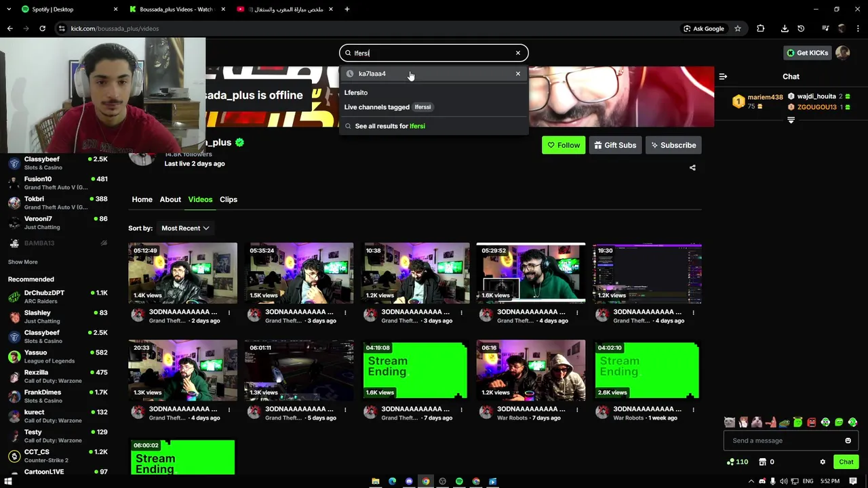Play the 04:19:08 Stream Ending video

pos(415,370)
